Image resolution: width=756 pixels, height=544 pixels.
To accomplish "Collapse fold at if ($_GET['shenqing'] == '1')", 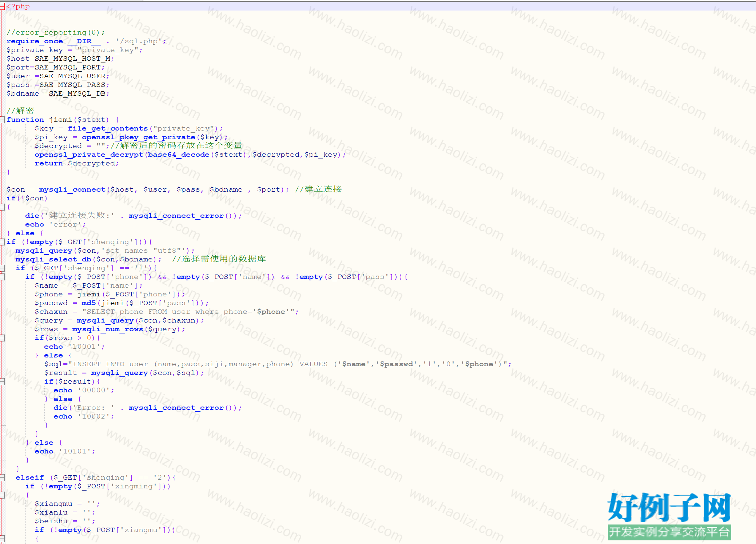I will (x=2, y=268).
